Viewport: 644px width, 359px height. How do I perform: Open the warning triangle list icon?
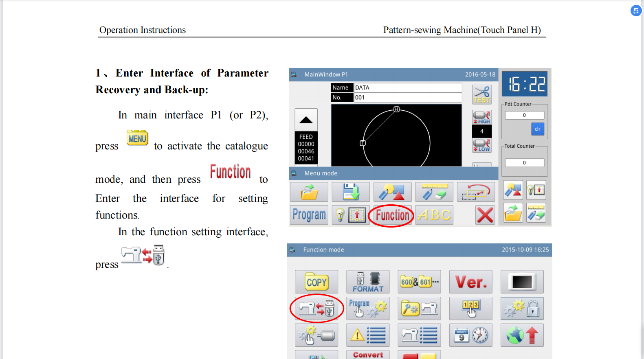(368, 335)
